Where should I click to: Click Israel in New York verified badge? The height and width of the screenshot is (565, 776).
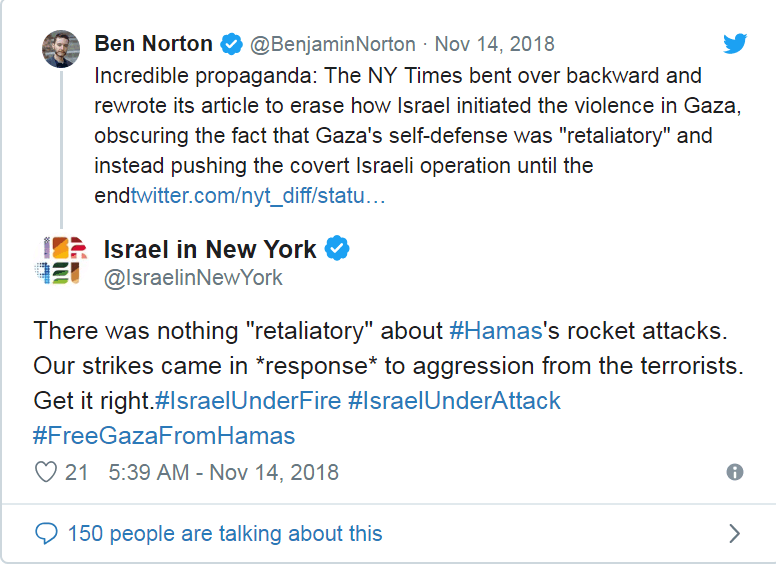tap(338, 249)
